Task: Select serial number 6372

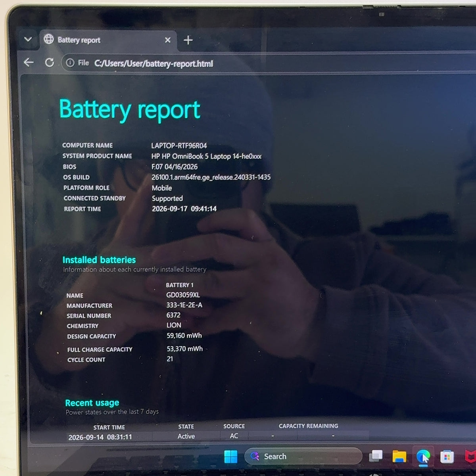Action: 173,315
